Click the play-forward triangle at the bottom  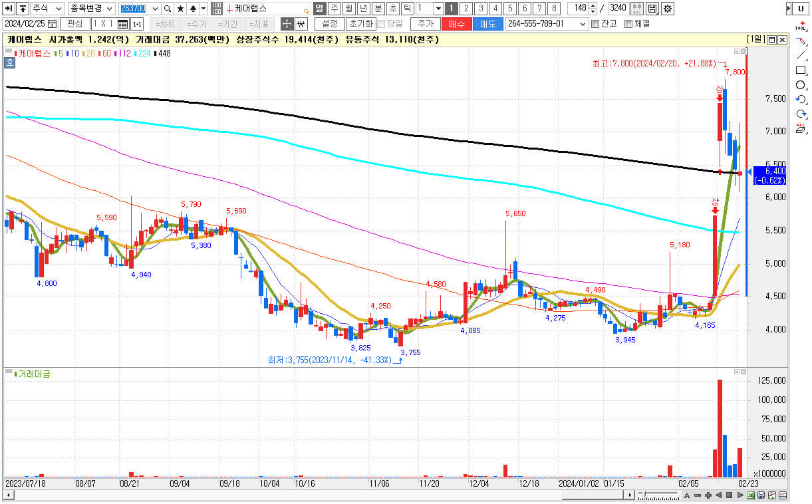740,495
